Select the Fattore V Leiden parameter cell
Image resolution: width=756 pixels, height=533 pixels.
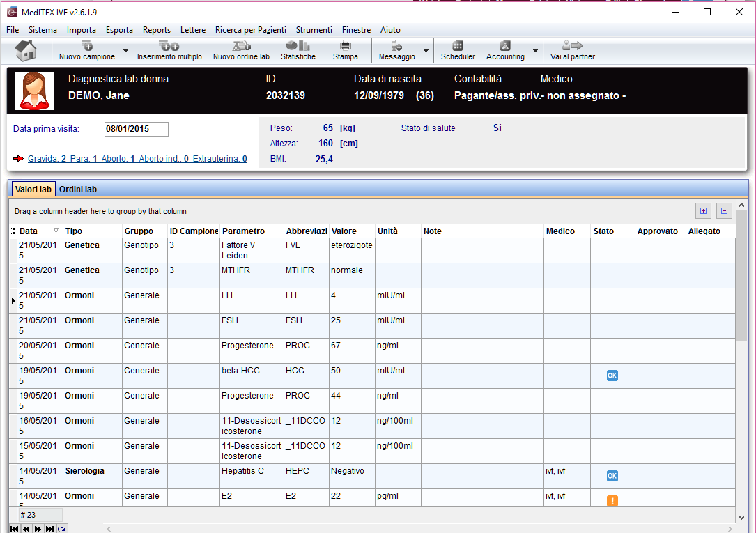[x=252, y=250]
